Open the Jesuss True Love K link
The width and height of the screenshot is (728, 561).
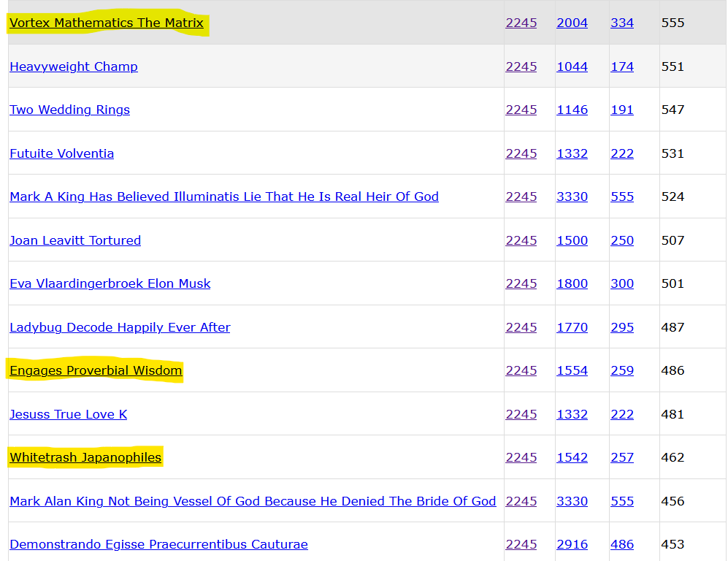pos(68,413)
